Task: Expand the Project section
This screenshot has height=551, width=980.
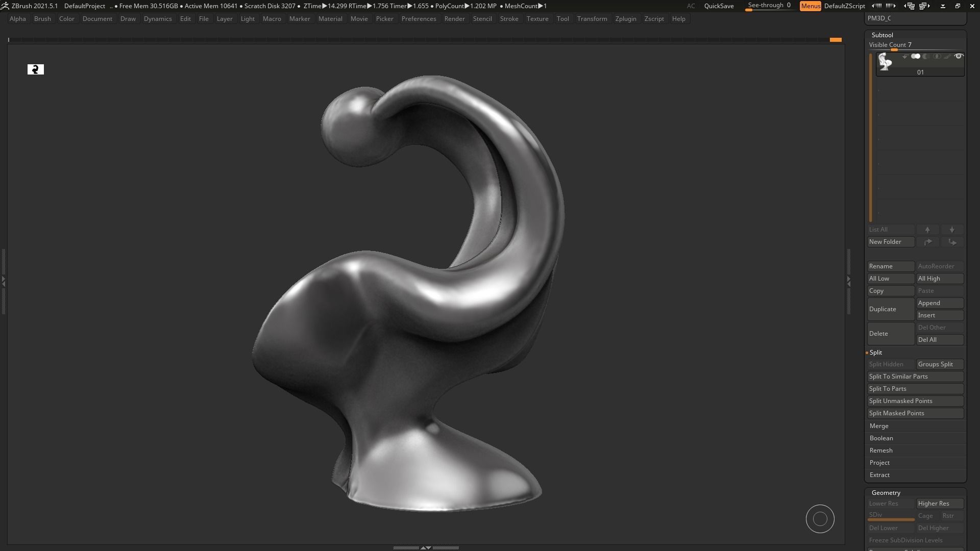Action: (x=879, y=463)
